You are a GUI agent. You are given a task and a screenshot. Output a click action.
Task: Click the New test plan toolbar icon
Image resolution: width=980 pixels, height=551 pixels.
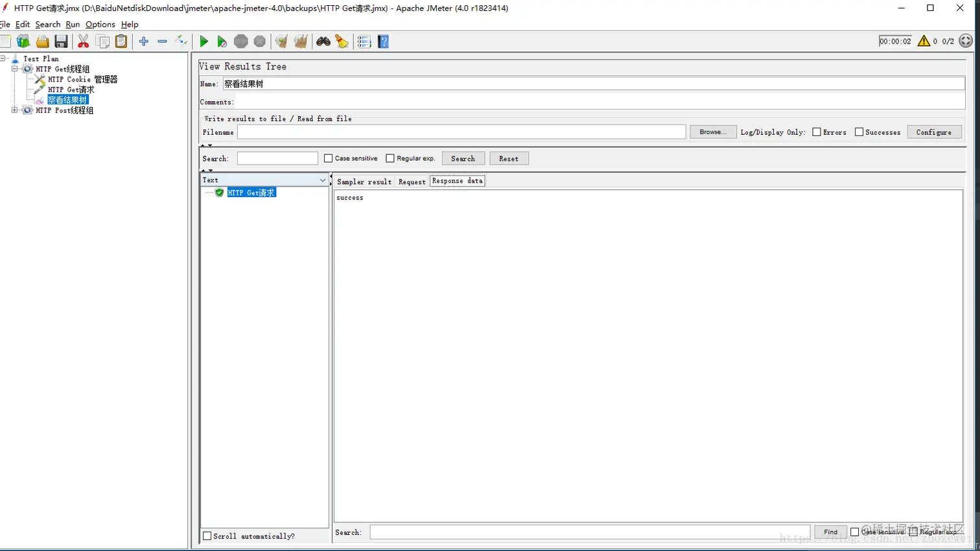point(5,41)
